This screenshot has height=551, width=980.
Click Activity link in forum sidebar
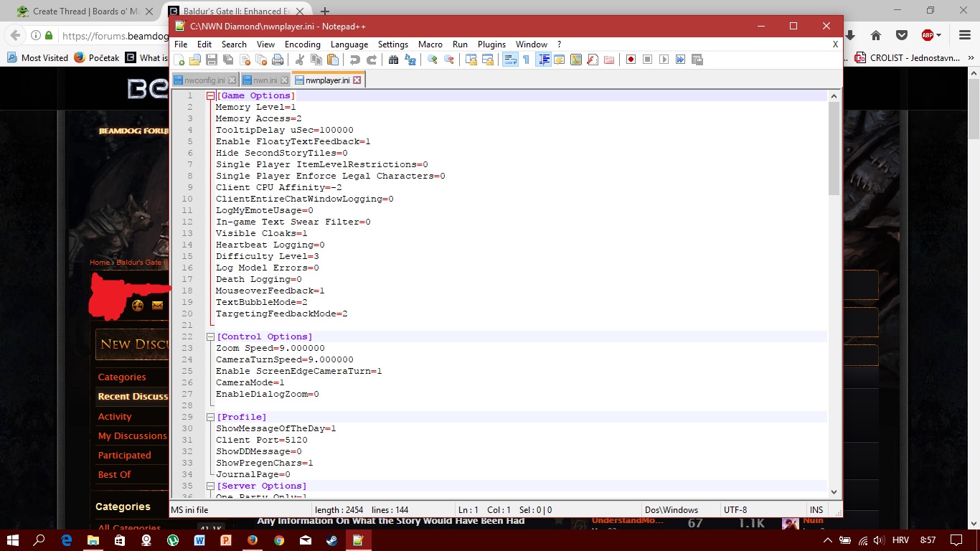[115, 416]
